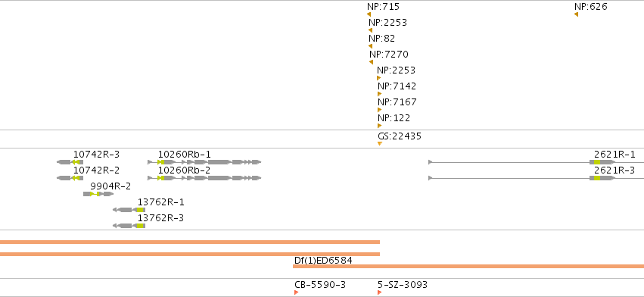Click the 13762R-3 gene model
Image resolution: width=644 pixels, height=297 pixels.
[x=129, y=226]
